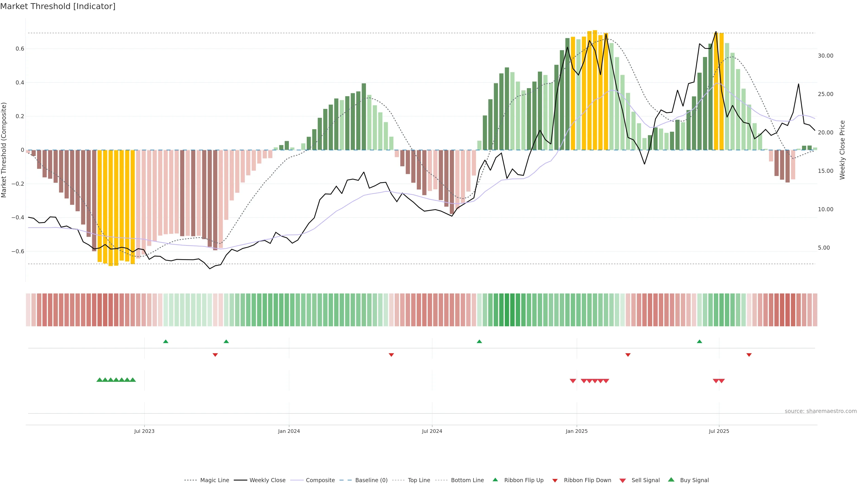Image resolution: width=868 pixels, height=488 pixels.
Task: Click the Ribbon Flip Up legend triangle
Action: 495,480
